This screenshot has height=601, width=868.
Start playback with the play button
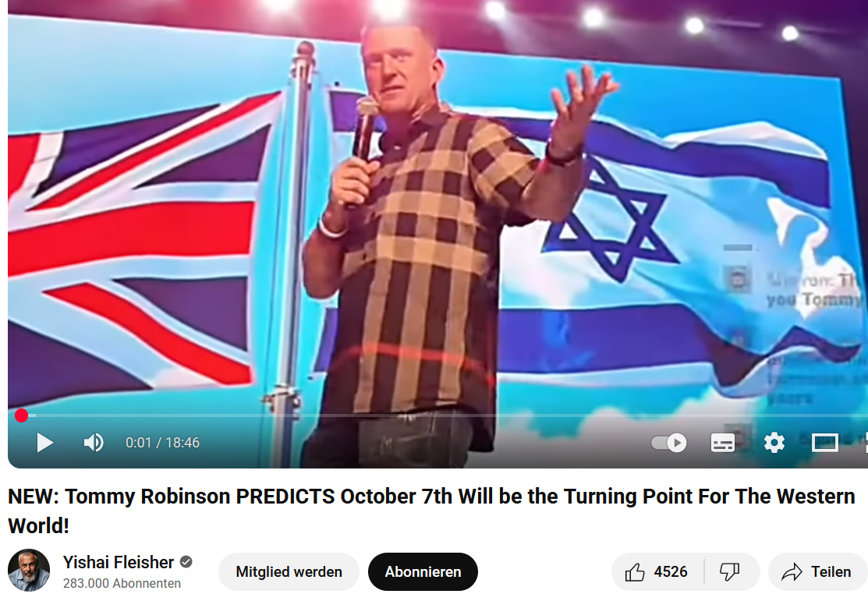click(44, 443)
